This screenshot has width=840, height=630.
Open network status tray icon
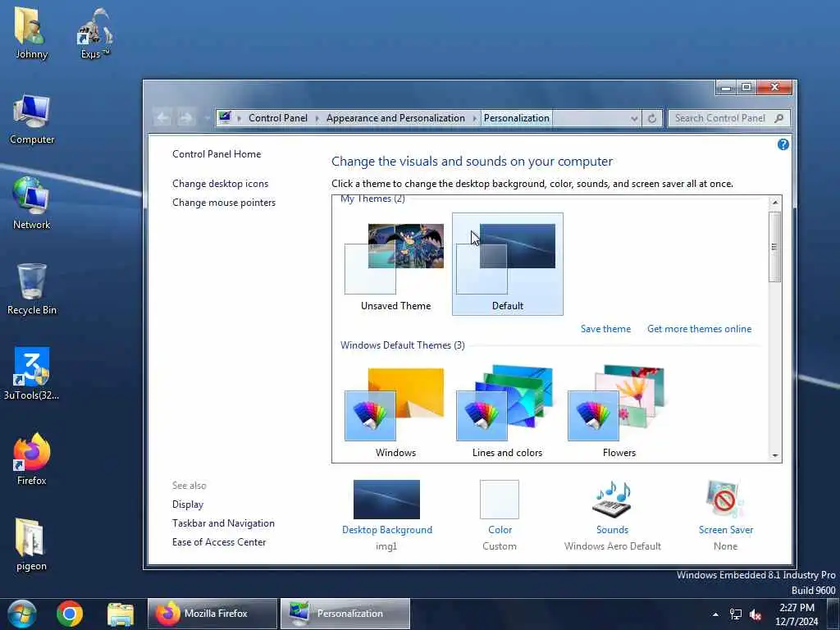click(x=736, y=614)
